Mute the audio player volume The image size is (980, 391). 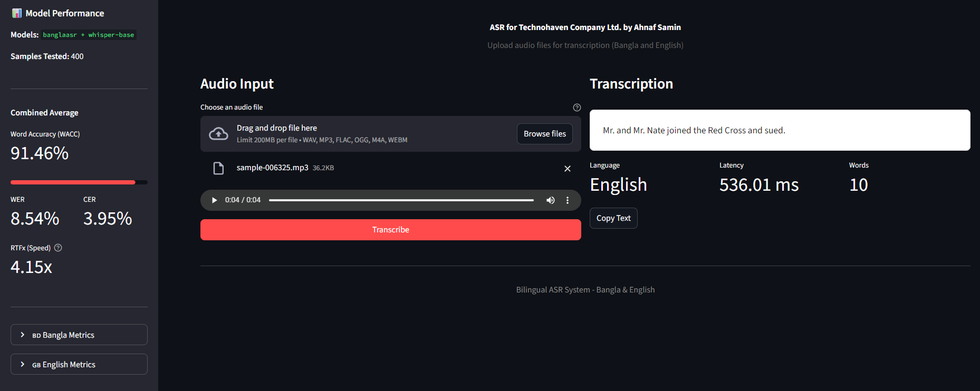coord(551,200)
